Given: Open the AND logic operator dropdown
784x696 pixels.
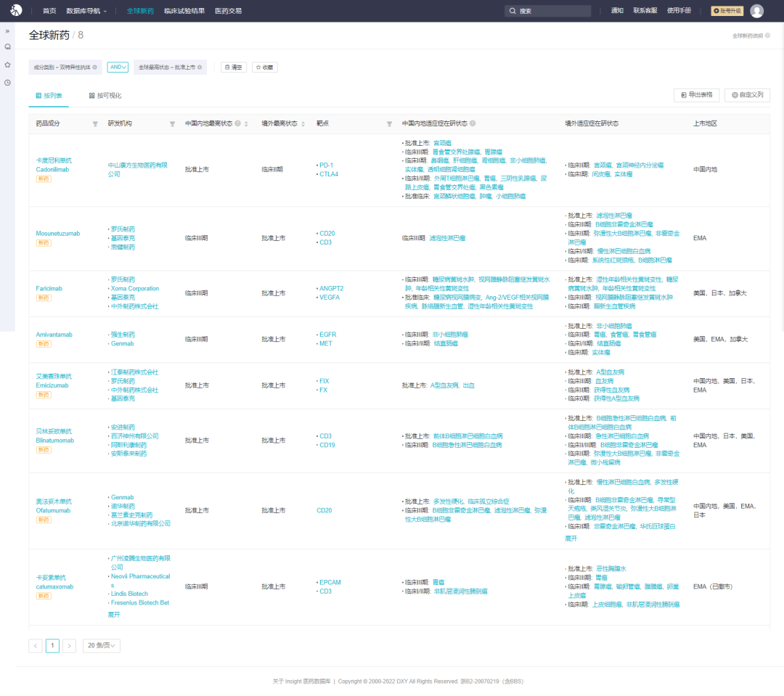Looking at the screenshot, I should [118, 67].
